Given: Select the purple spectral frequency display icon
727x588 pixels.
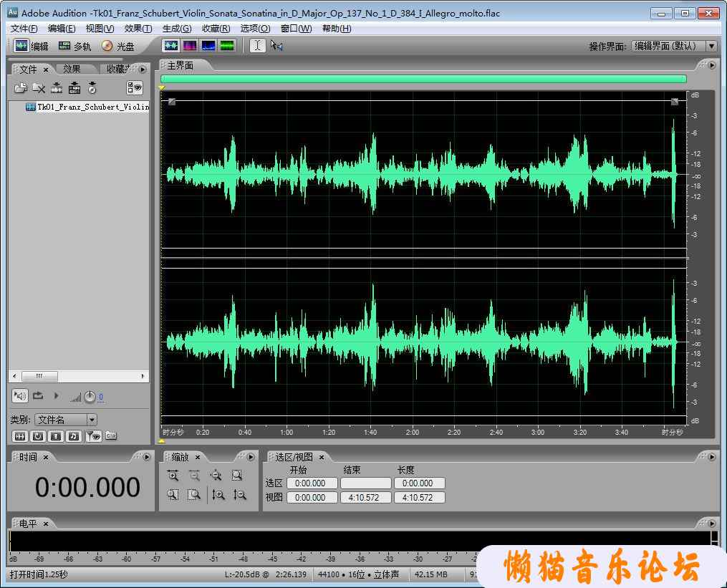Looking at the screenshot, I should 190,45.
